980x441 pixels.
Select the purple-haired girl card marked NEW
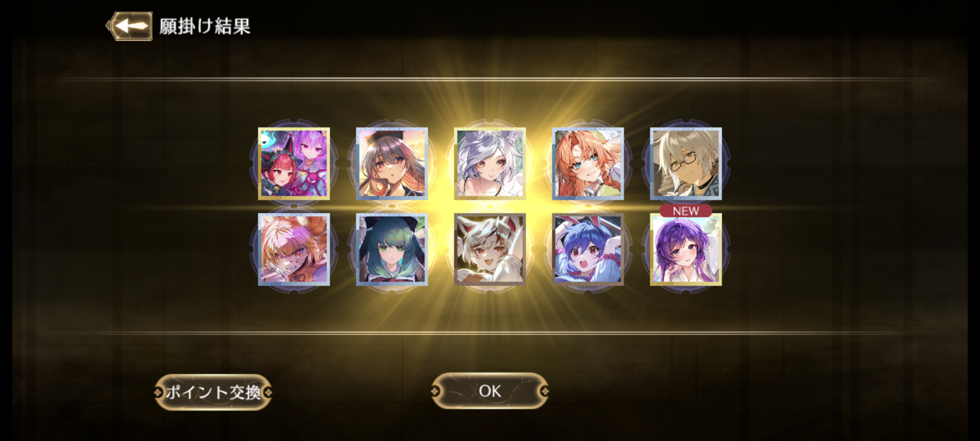point(686,249)
